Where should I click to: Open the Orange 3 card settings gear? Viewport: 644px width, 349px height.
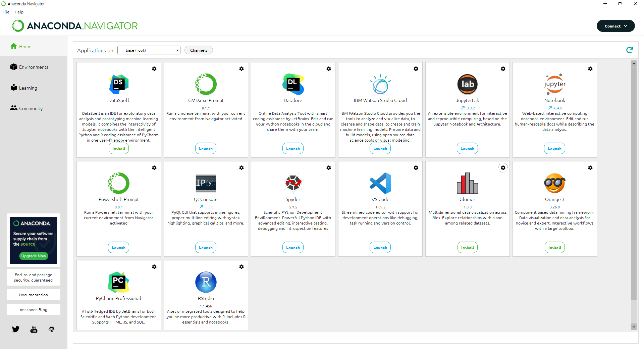tap(590, 168)
